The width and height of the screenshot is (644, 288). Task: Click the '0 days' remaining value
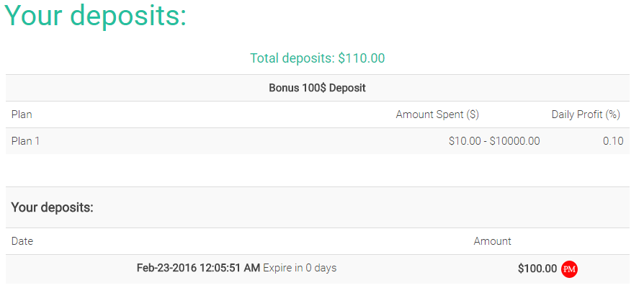coord(321,268)
